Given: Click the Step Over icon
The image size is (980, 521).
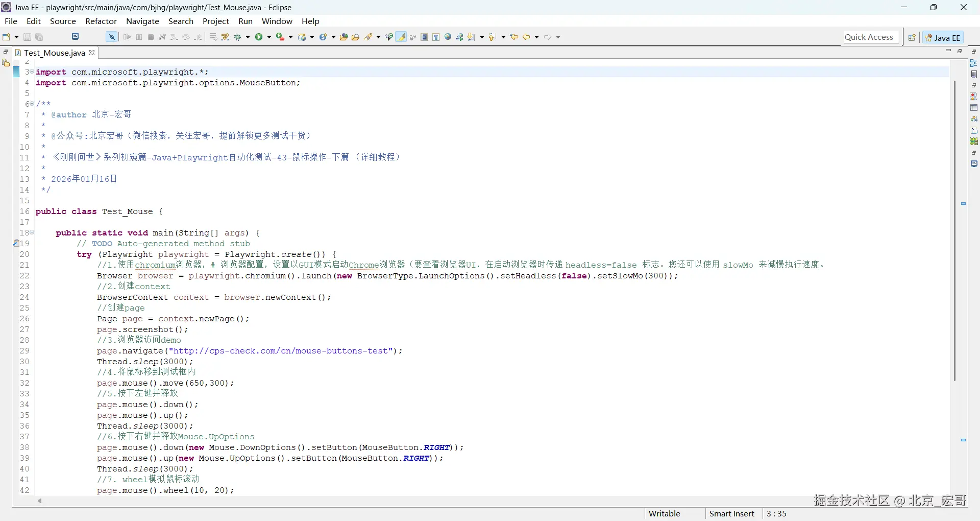Looking at the screenshot, I should (186, 37).
